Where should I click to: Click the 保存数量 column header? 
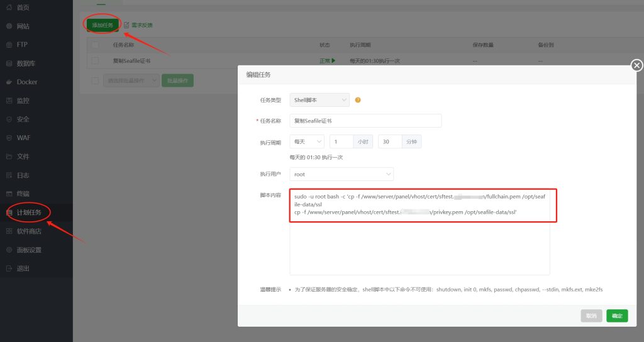(x=483, y=45)
